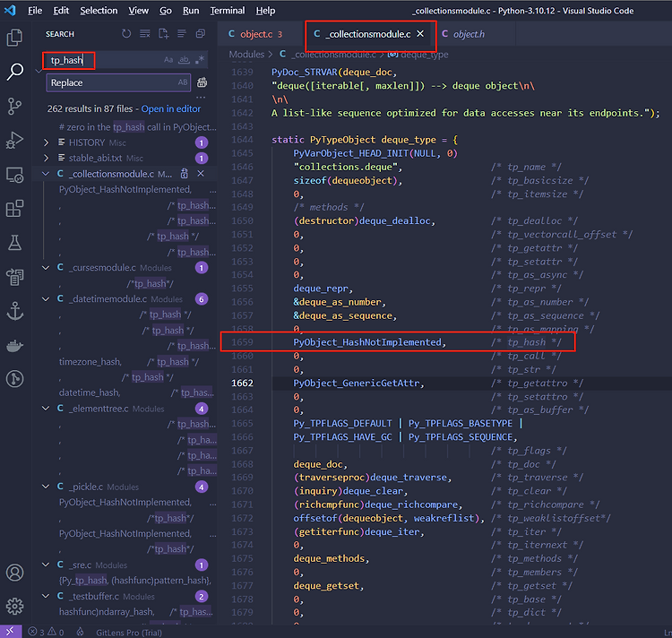Screen dimensions: 672x638
Task: Collapse the _sre.c results
Action: click(46, 565)
